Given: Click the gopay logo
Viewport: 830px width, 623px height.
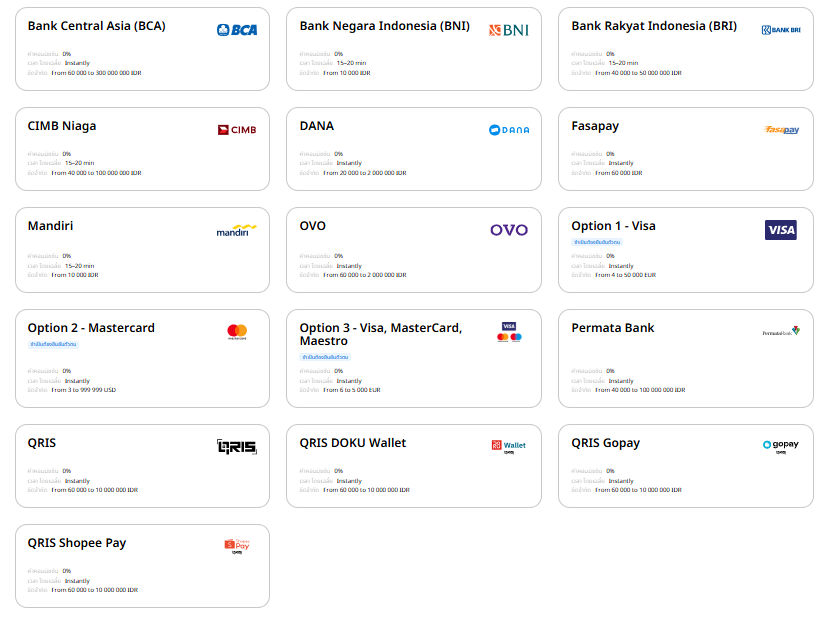Looking at the screenshot, I should tap(781, 446).
